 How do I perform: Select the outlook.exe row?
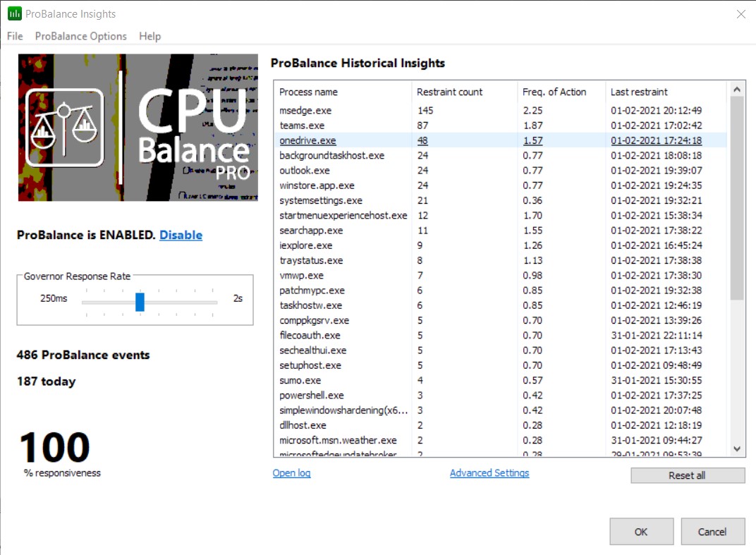click(x=501, y=170)
